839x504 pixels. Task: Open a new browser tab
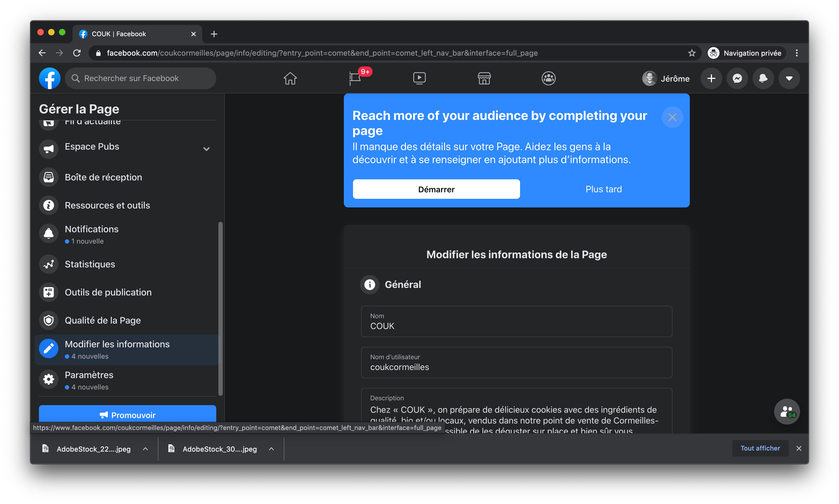(x=214, y=34)
